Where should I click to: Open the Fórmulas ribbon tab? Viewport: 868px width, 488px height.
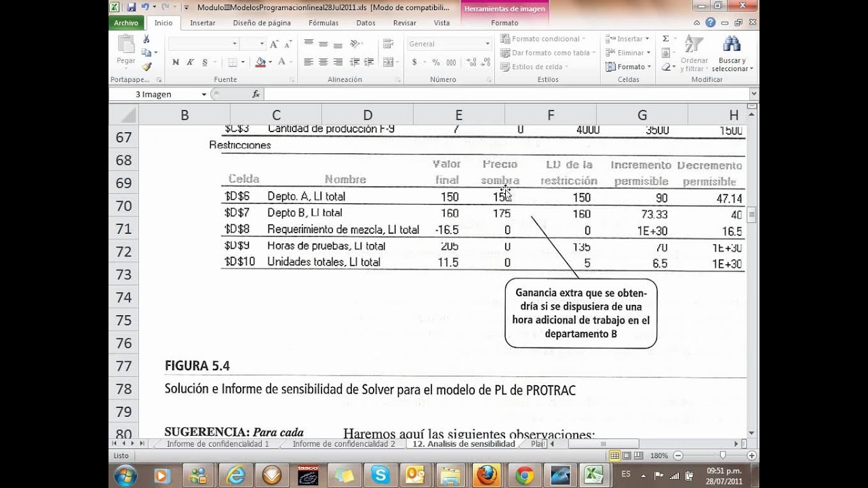click(x=323, y=23)
